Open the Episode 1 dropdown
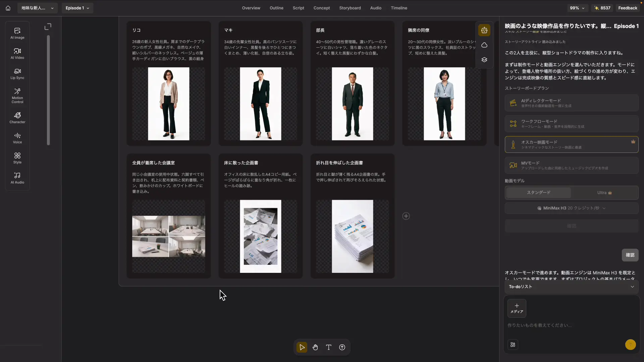Screen dimensions: 644x362 [77, 8]
